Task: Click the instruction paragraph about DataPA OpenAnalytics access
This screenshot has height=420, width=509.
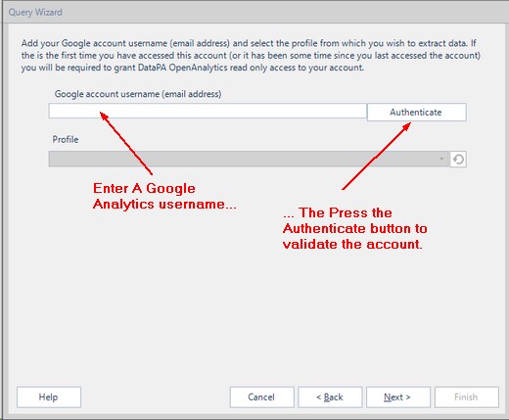Action: tap(251, 56)
